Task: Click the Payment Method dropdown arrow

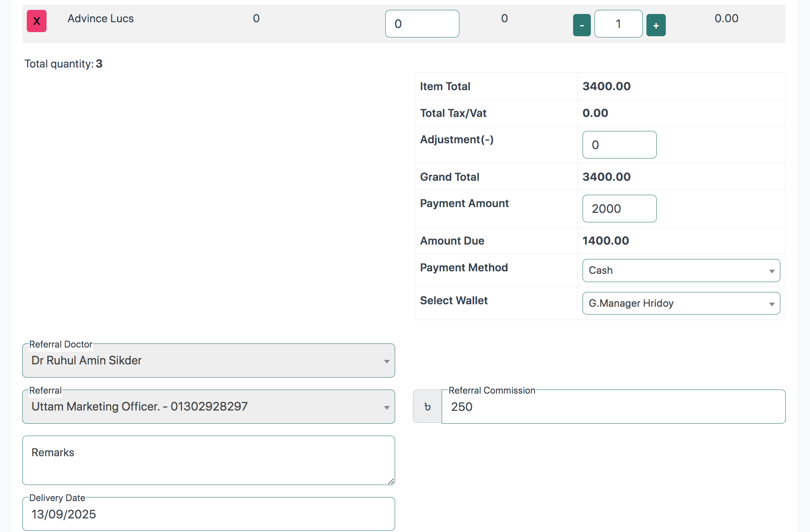Action: click(x=772, y=271)
